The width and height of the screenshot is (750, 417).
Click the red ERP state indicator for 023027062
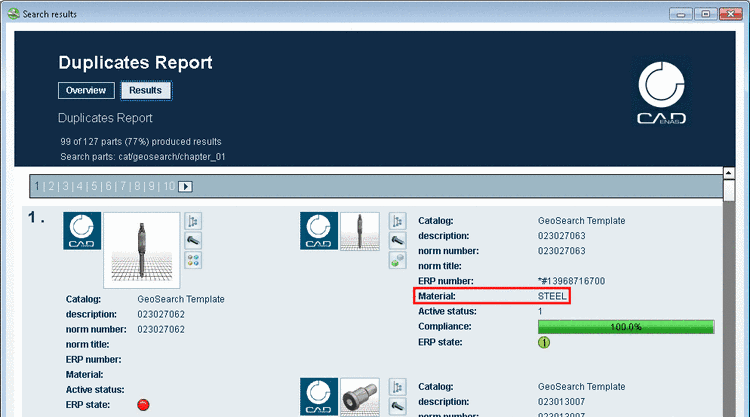(x=143, y=405)
